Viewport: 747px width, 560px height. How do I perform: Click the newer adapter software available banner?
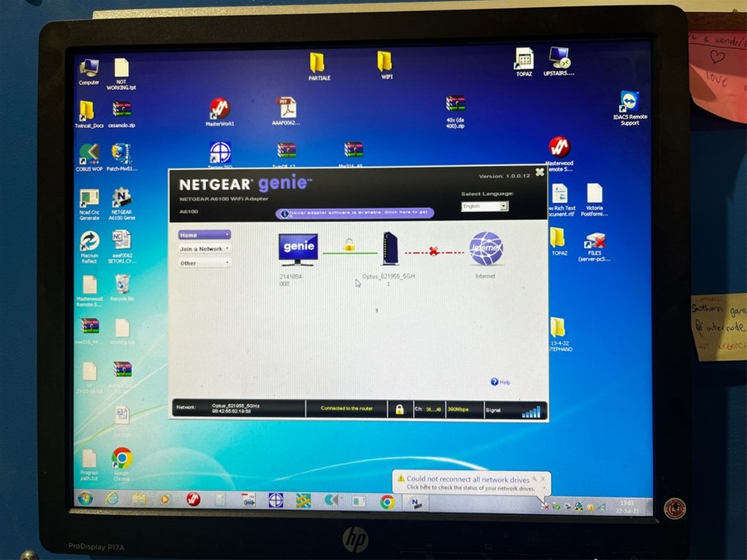point(354,213)
